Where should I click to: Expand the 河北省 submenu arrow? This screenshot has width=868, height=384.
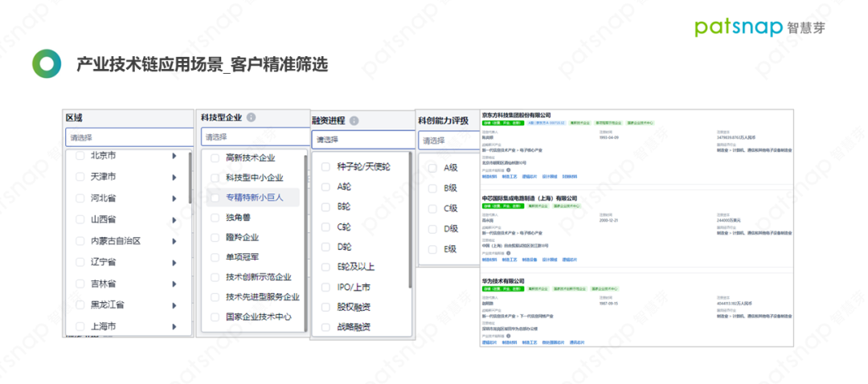[174, 198]
